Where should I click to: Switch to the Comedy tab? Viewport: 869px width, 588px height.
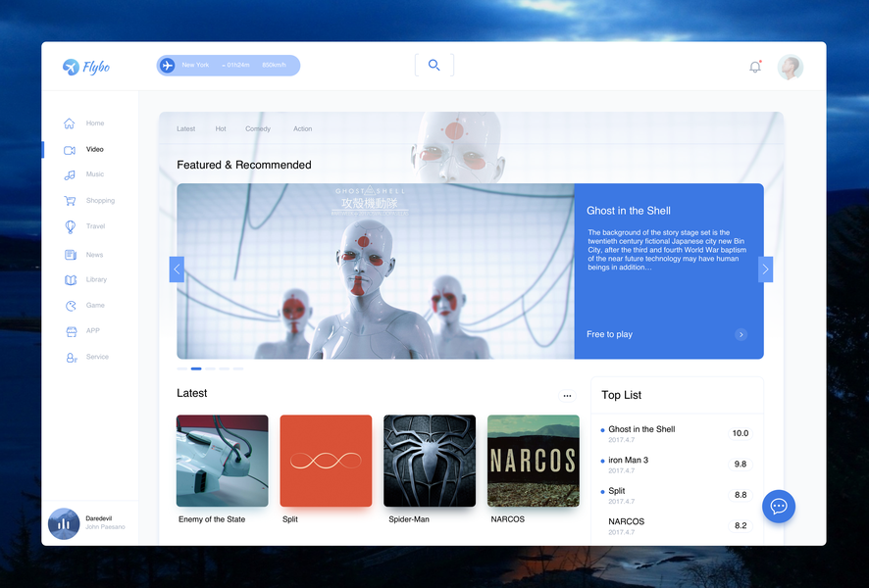point(258,129)
